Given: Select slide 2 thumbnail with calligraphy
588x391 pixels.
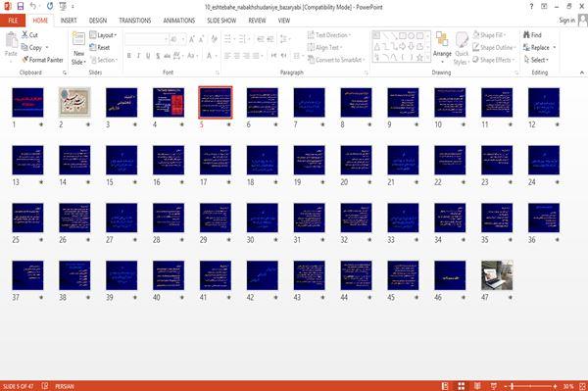Looking at the screenshot, I should point(74,102).
